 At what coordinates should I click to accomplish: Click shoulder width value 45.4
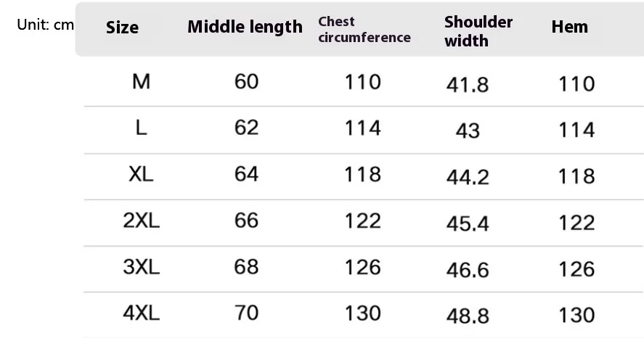tap(468, 223)
